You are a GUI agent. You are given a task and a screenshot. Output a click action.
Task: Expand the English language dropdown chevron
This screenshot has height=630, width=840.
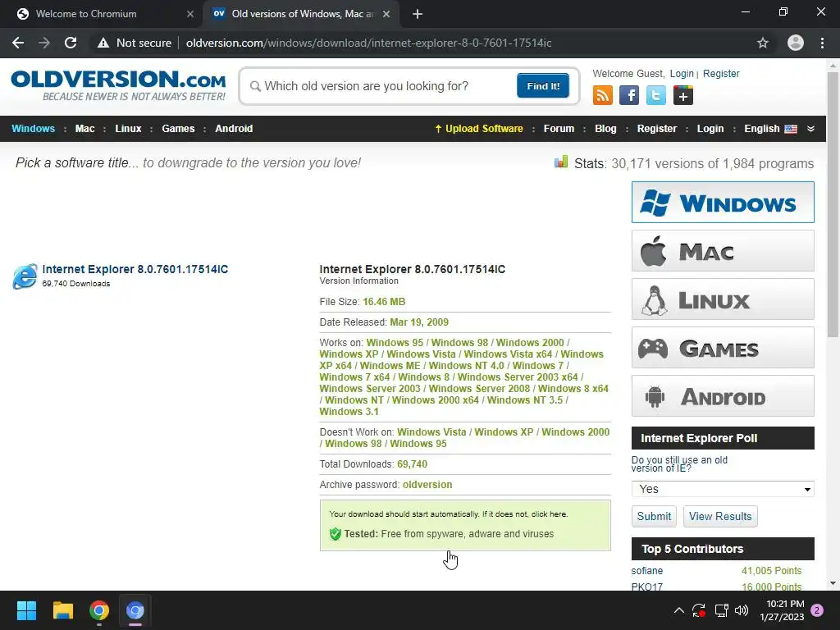click(x=810, y=129)
